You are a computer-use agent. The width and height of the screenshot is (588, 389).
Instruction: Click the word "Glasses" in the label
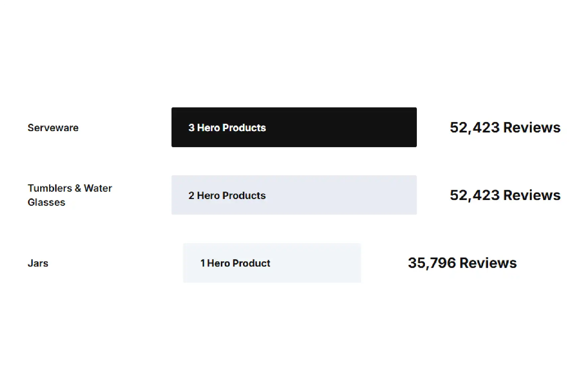46,202
